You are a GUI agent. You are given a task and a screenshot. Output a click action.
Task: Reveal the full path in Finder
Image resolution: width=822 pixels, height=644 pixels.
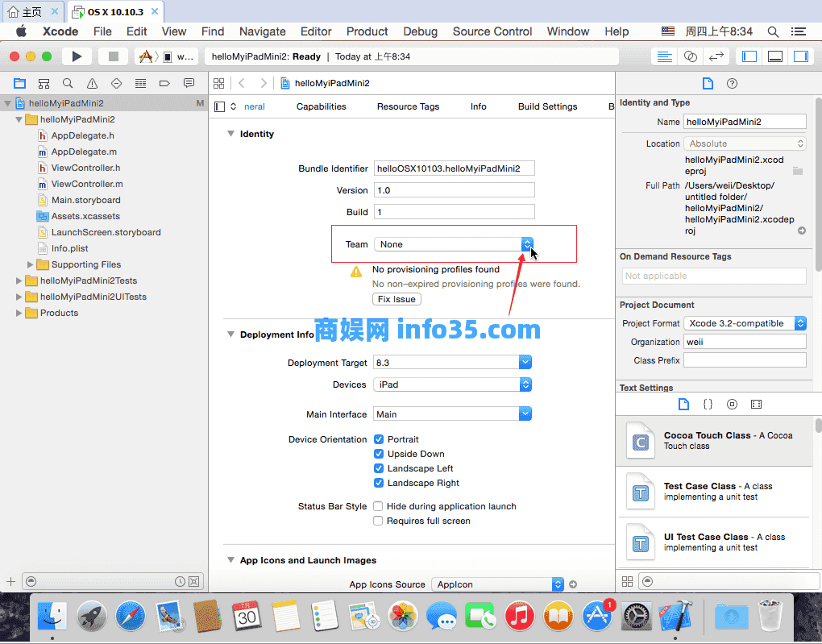[802, 231]
